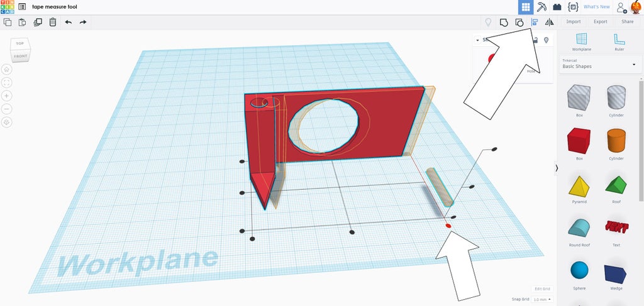The height and width of the screenshot is (306, 644).
Task: Undo the last action
Action: [68, 22]
